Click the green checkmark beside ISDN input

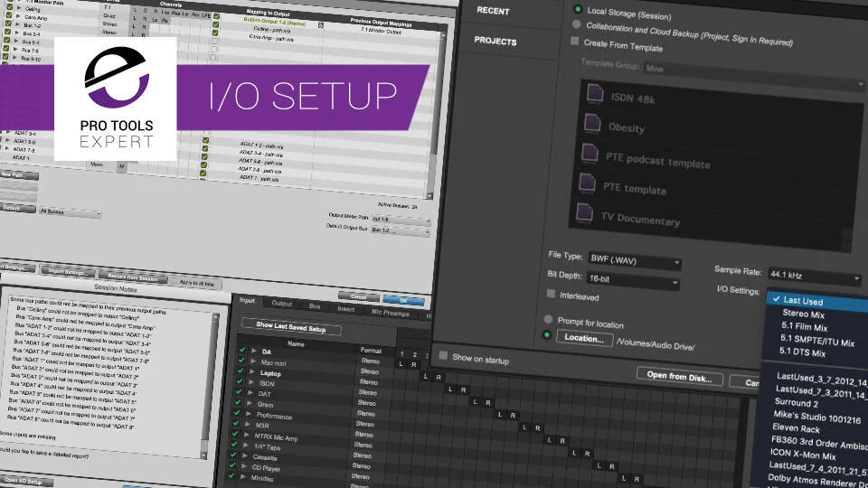pyautogui.click(x=240, y=381)
